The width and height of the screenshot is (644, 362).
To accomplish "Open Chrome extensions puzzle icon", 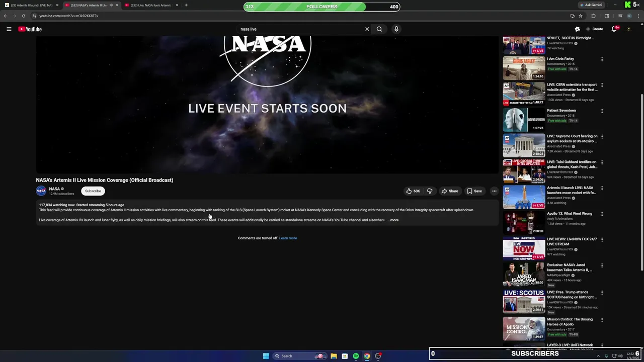I will [x=593, y=16].
